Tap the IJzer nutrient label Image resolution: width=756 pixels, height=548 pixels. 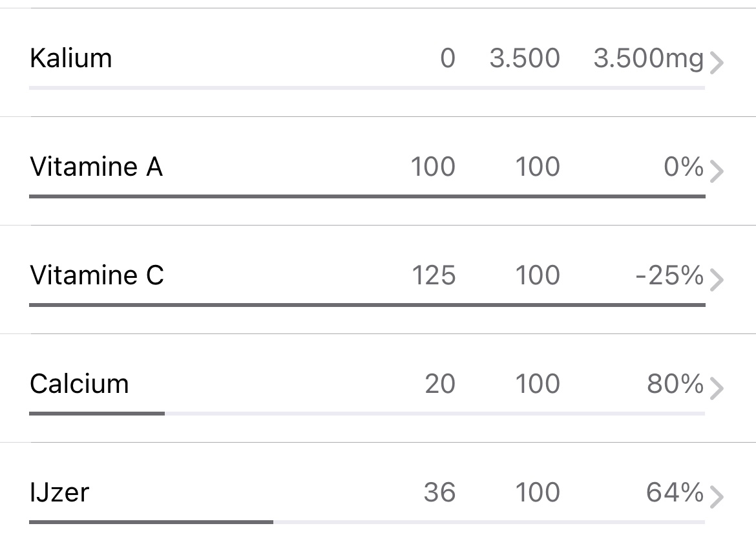(x=59, y=492)
